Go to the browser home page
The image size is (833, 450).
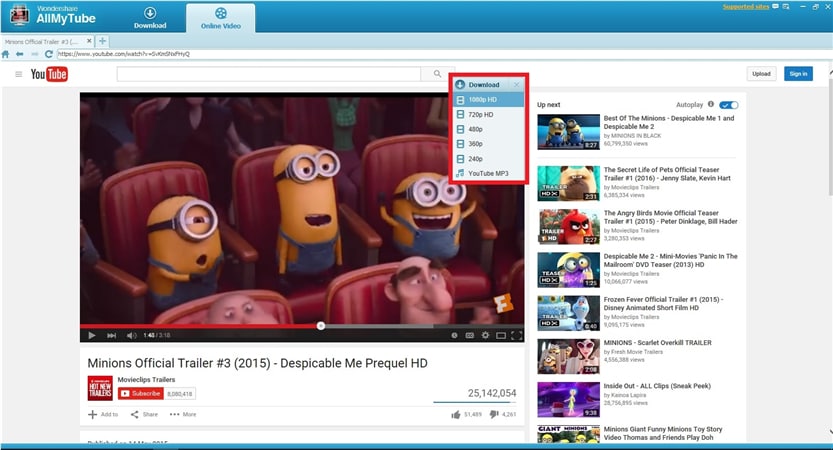pos(6,54)
